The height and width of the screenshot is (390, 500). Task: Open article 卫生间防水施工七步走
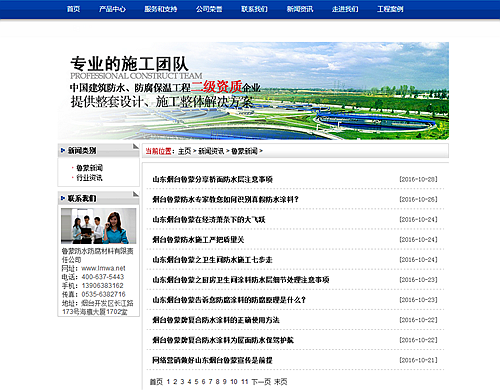[212, 259]
